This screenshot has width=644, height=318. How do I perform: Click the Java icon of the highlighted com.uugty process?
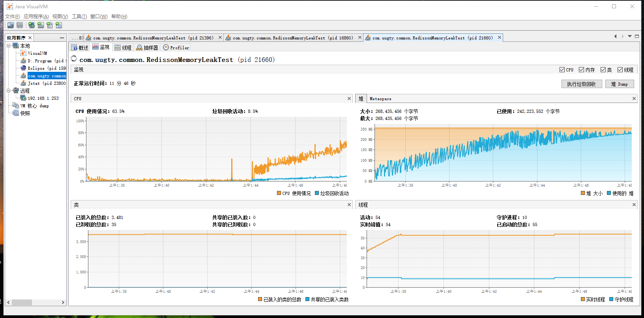[23, 76]
